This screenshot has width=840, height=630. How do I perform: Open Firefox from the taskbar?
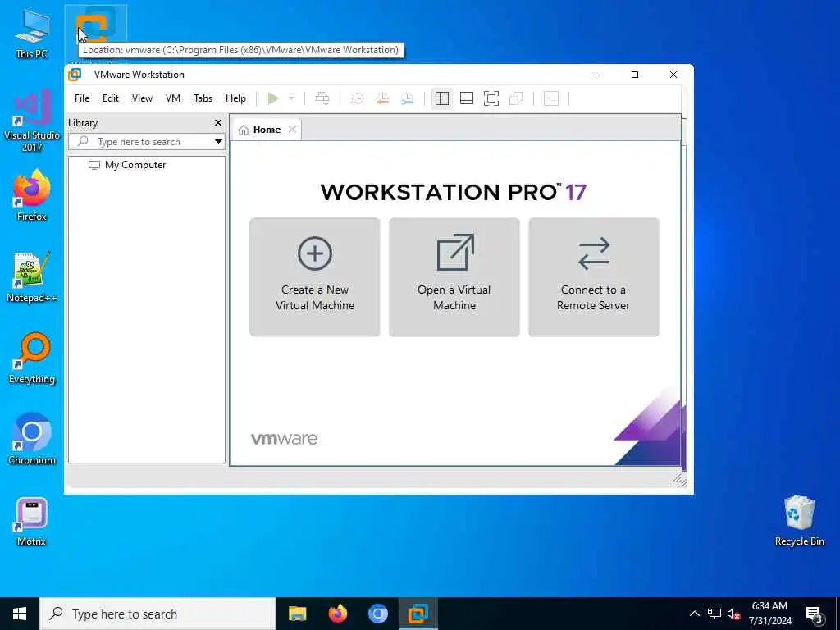pyautogui.click(x=337, y=614)
